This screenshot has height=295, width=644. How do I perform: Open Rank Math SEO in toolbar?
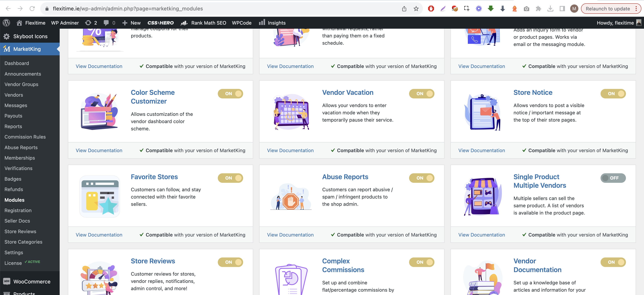[x=203, y=23]
